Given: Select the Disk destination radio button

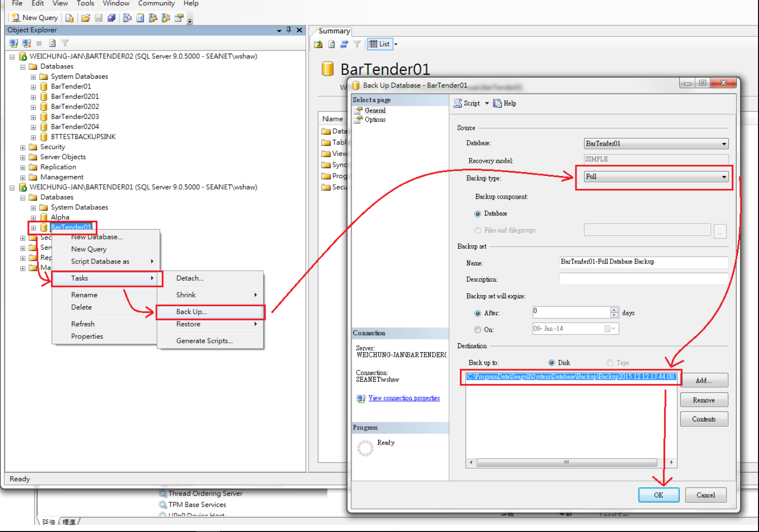Looking at the screenshot, I should [551, 363].
